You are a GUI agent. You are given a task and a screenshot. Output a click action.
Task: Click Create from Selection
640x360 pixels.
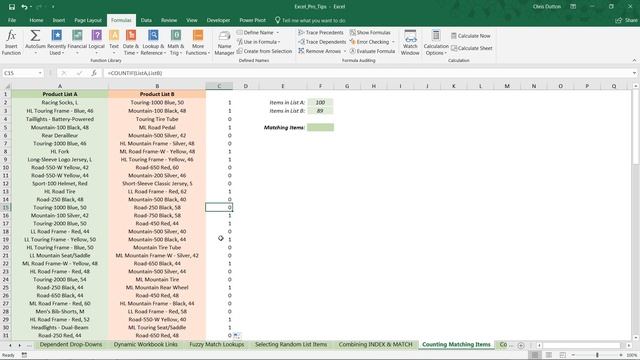pyautogui.click(x=264, y=51)
